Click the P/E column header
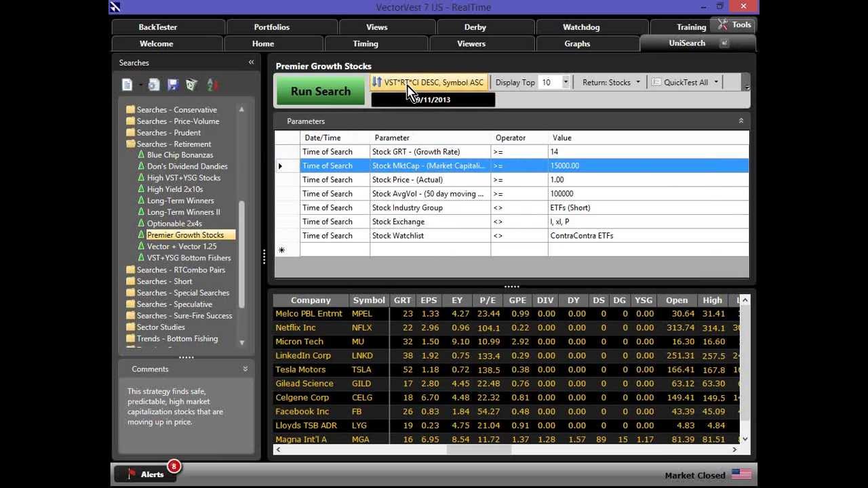Viewport: 868px width, 488px height. [x=488, y=300]
